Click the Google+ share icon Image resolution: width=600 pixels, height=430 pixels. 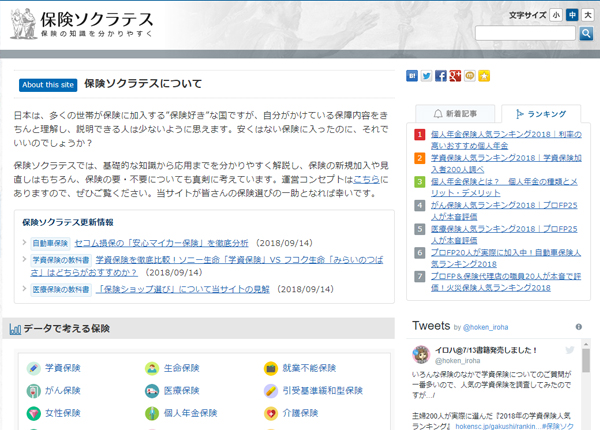pyautogui.click(x=455, y=76)
